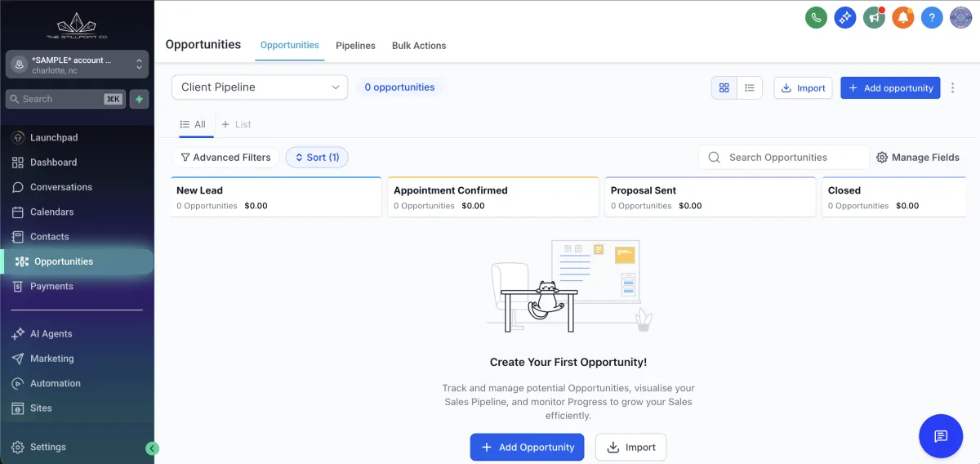Open the blue sparkle AI assistant icon
This screenshot has height=464, width=980.
coord(844,17)
